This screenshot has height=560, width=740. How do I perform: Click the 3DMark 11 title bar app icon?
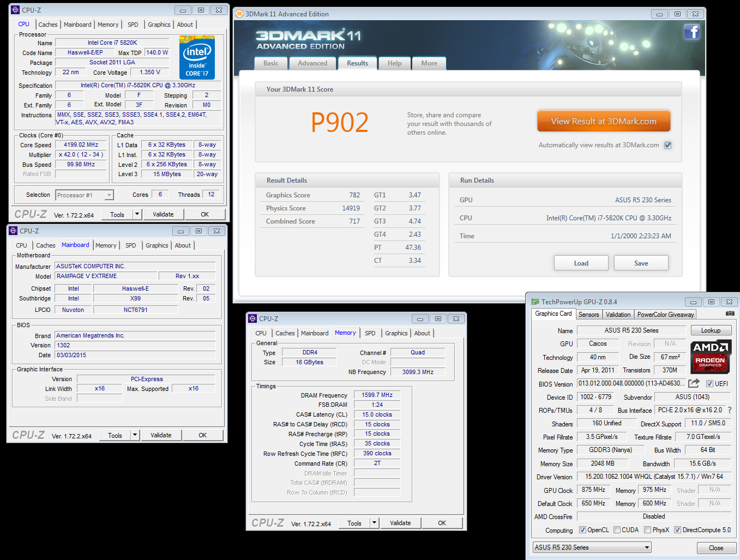pyautogui.click(x=239, y=14)
